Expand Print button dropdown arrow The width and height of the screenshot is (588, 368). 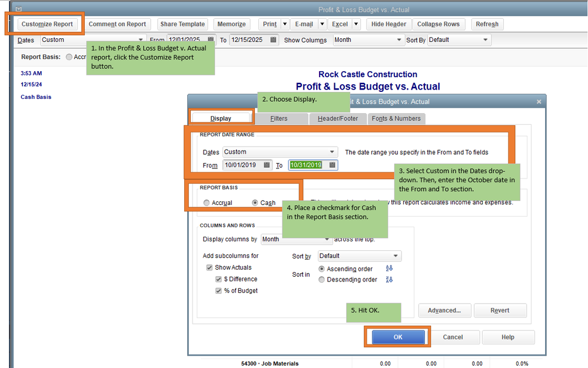click(x=285, y=24)
